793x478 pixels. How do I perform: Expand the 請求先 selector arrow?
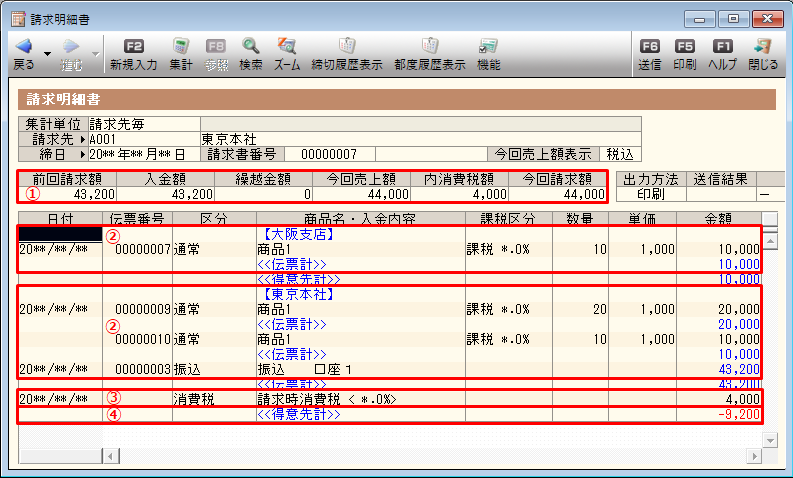point(83,139)
